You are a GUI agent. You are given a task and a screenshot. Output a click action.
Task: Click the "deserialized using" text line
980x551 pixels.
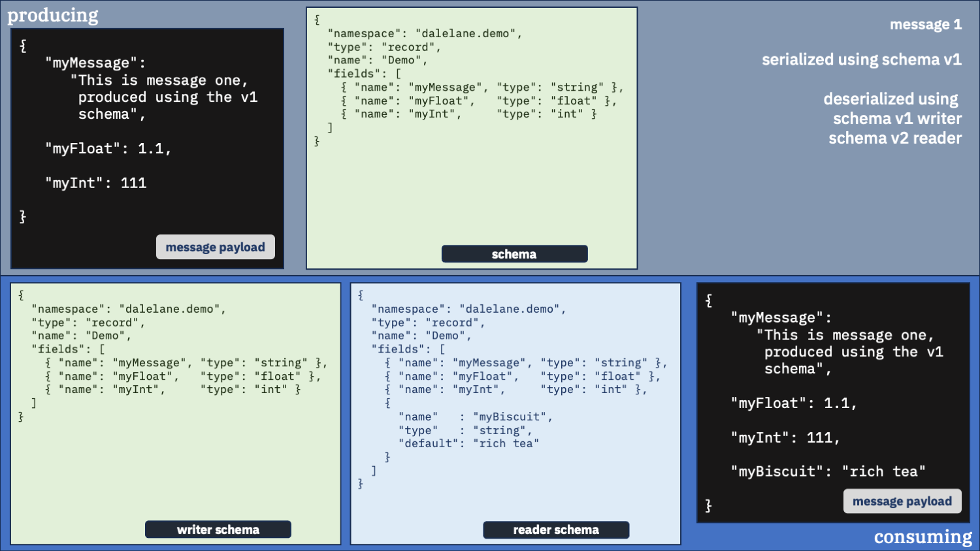click(x=890, y=99)
